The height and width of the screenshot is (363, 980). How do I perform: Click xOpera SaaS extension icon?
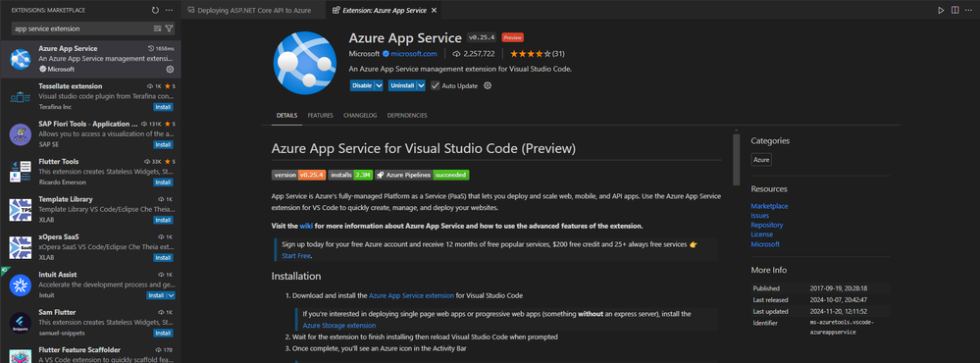point(20,247)
